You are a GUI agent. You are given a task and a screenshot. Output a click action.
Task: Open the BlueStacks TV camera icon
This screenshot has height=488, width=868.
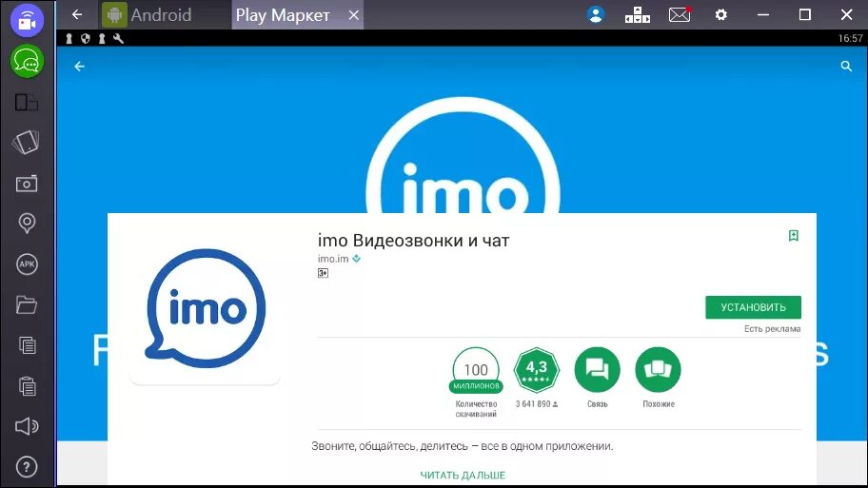[x=27, y=19]
